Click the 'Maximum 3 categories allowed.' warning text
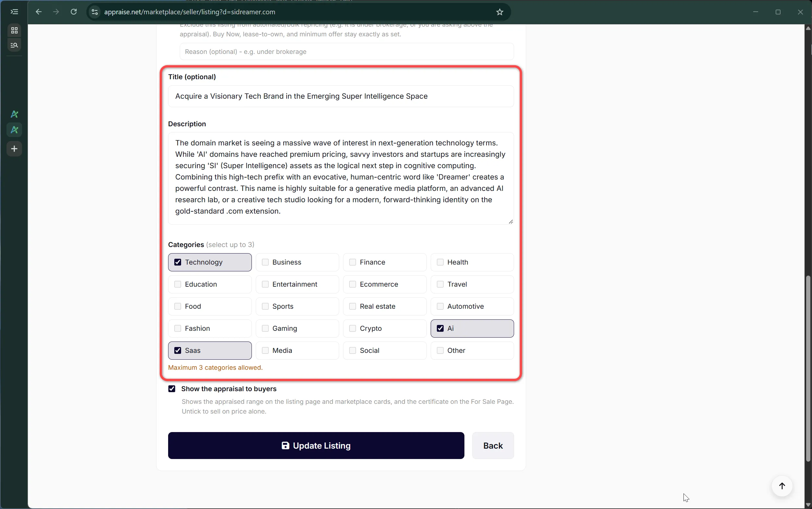This screenshot has width=812, height=509. pyautogui.click(x=215, y=367)
